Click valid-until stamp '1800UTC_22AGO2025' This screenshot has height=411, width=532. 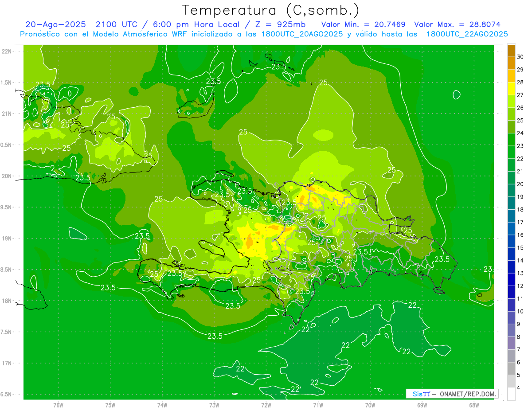click(467, 34)
